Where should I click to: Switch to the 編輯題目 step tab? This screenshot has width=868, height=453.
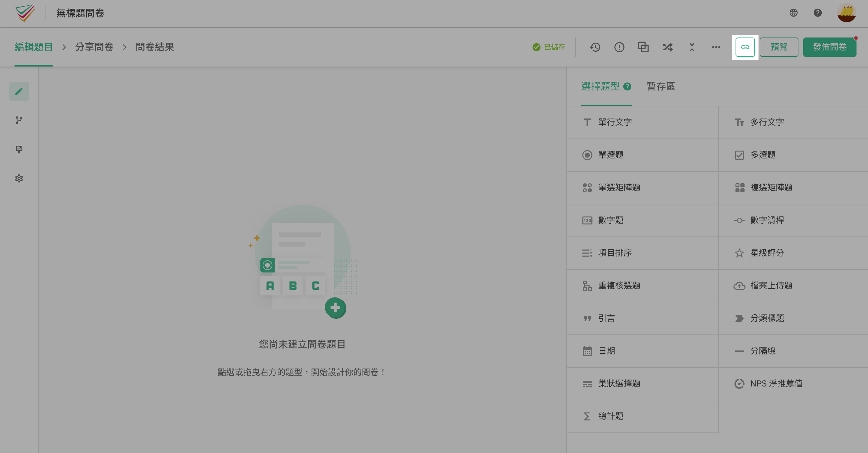[x=33, y=47]
